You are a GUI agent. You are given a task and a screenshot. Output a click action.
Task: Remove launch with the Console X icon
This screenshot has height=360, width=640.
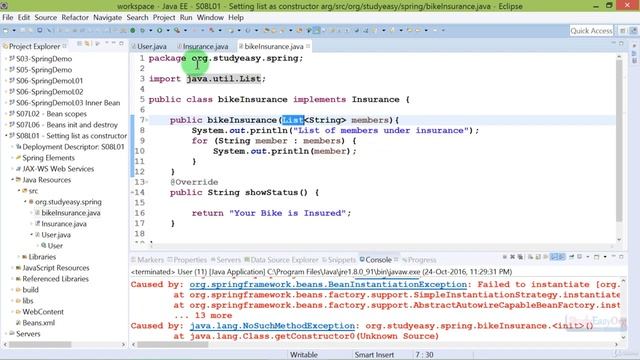coord(512,257)
